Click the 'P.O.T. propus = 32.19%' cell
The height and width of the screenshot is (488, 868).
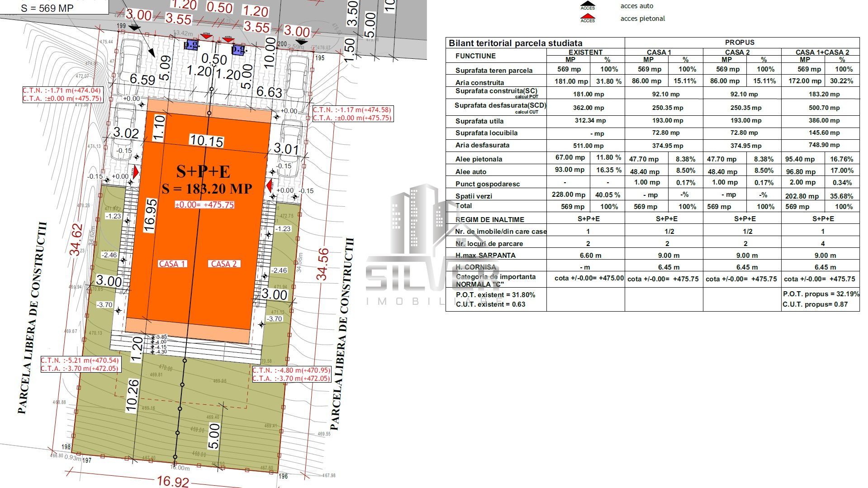[x=821, y=294]
